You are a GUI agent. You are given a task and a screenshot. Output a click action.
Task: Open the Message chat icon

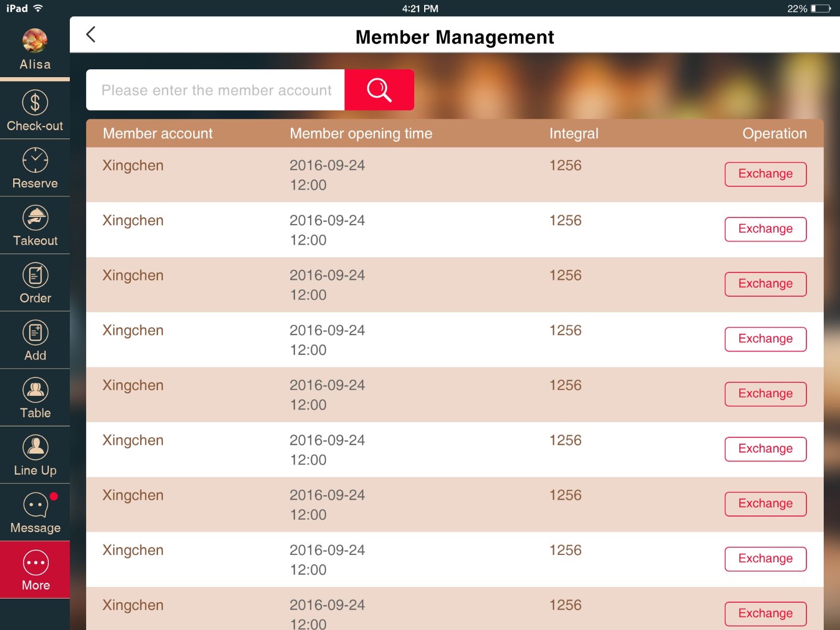35,505
